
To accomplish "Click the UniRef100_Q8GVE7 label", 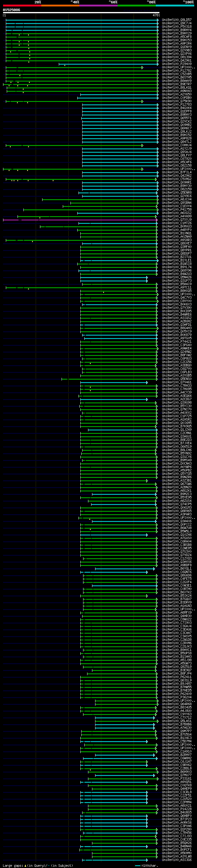I will tap(176, 243).
